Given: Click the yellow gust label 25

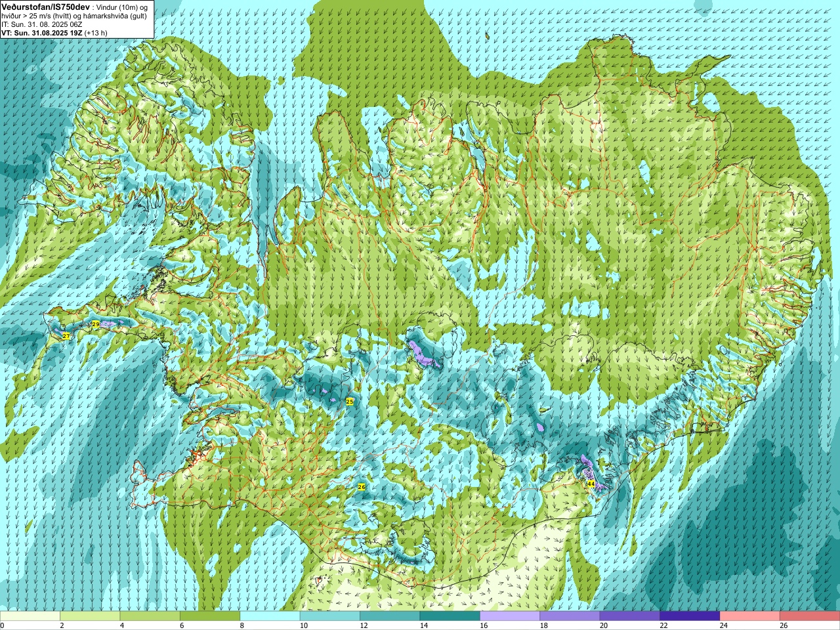Looking at the screenshot, I should 350,401.
